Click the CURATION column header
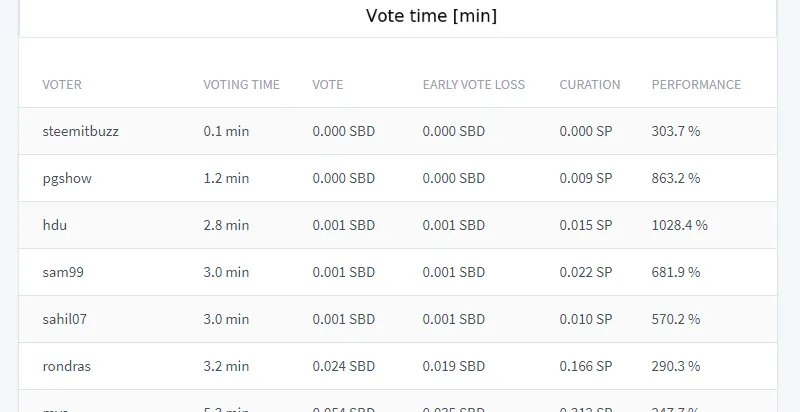Screen dimensions: 800x412 pyautogui.click(x=590, y=85)
